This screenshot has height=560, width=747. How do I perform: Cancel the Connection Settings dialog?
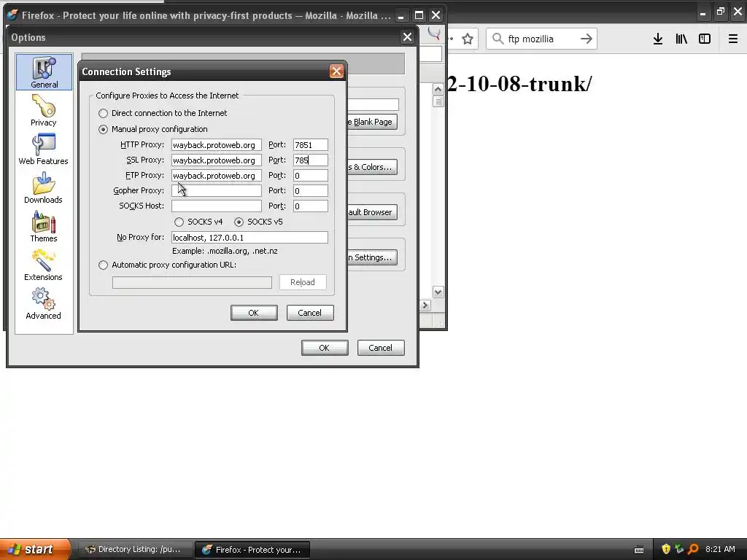[310, 313]
